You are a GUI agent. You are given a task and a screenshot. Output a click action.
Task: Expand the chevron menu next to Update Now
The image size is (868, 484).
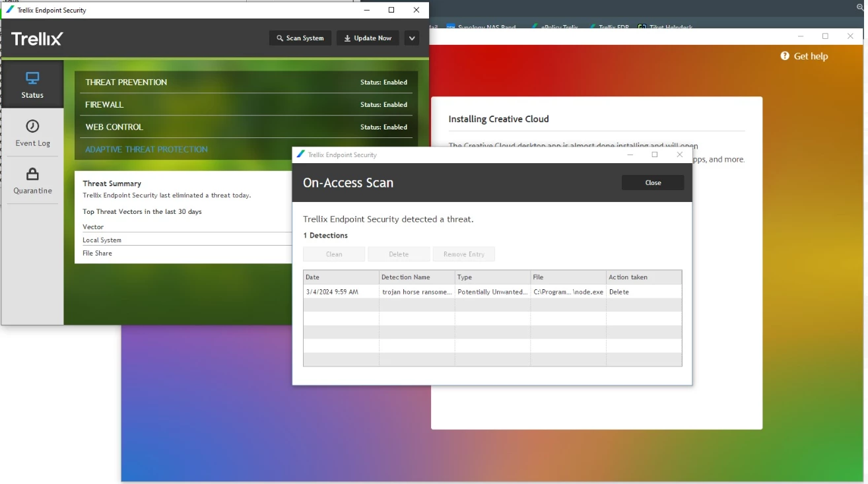coord(412,38)
